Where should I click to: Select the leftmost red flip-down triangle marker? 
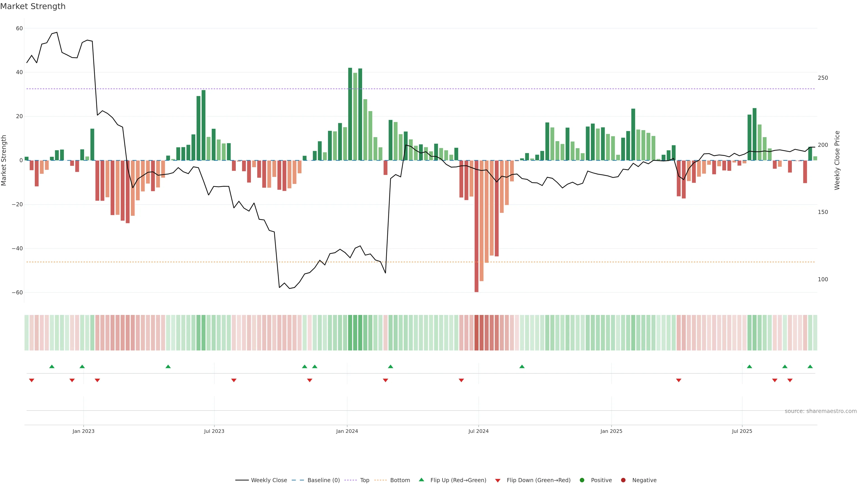coord(32,380)
